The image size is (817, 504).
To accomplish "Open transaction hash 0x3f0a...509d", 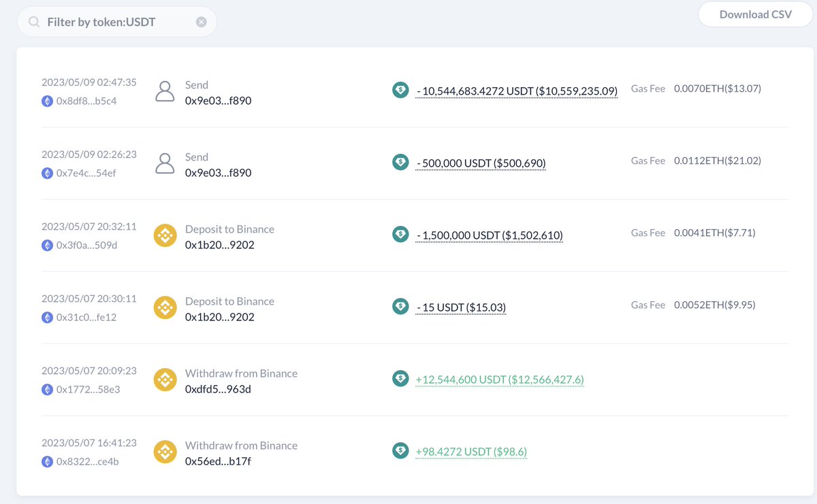I will pos(86,245).
